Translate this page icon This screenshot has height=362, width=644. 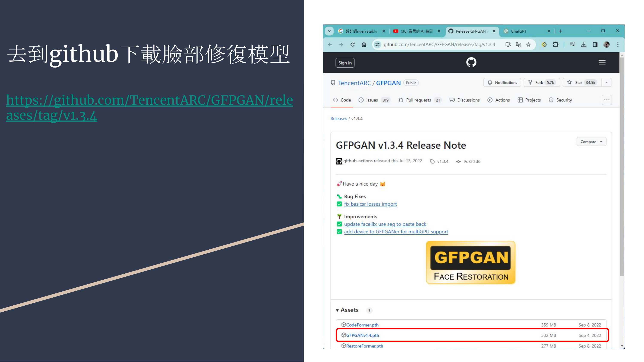[518, 44]
